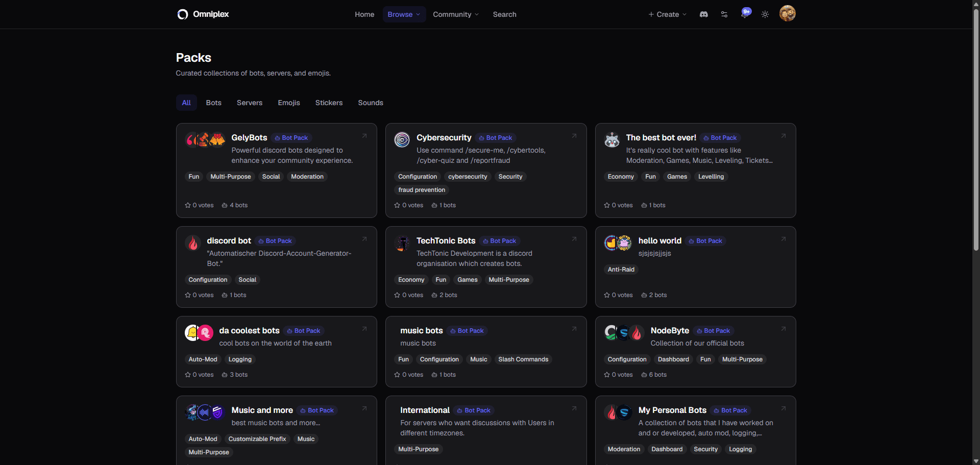980x465 pixels.
Task: Open da coolest bots arrow icon
Action: coord(364,329)
